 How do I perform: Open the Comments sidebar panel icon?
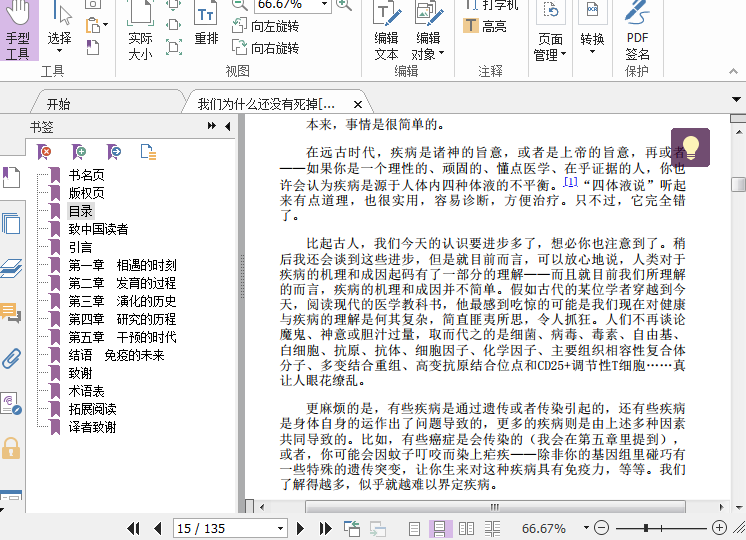click(x=11, y=313)
